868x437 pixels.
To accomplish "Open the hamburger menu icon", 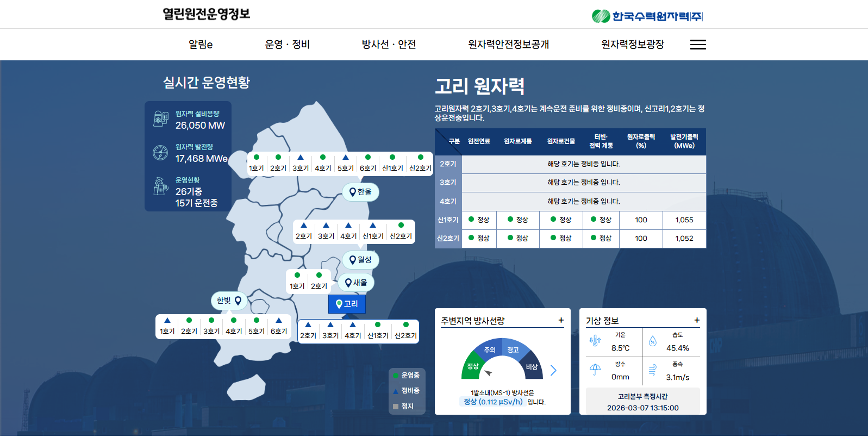I will pos(698,45).
